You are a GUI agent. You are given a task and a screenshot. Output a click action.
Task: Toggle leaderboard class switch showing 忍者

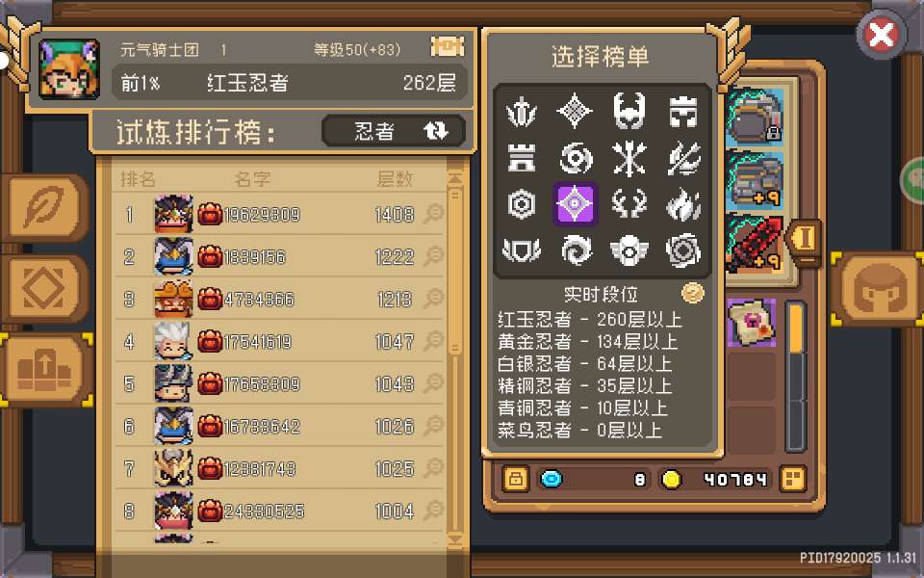(394, 131)
